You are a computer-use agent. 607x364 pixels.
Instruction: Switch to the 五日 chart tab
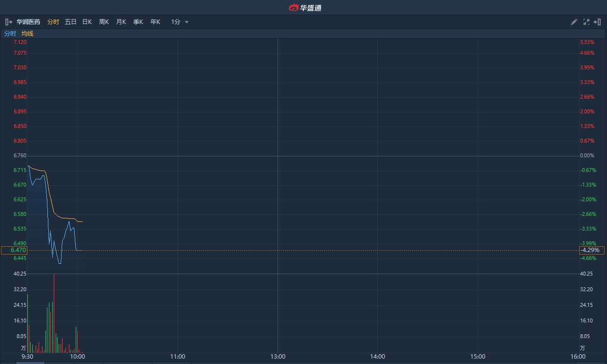pos(70,22)
